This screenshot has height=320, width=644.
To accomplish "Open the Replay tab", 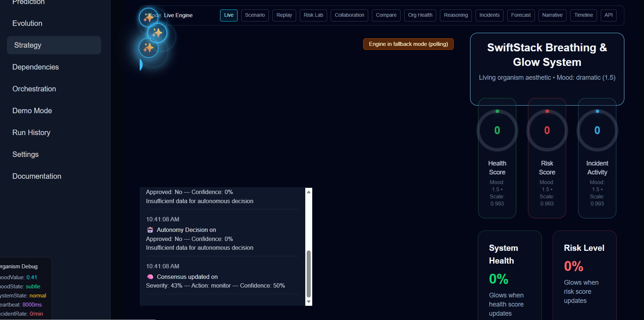I will 284,15.
